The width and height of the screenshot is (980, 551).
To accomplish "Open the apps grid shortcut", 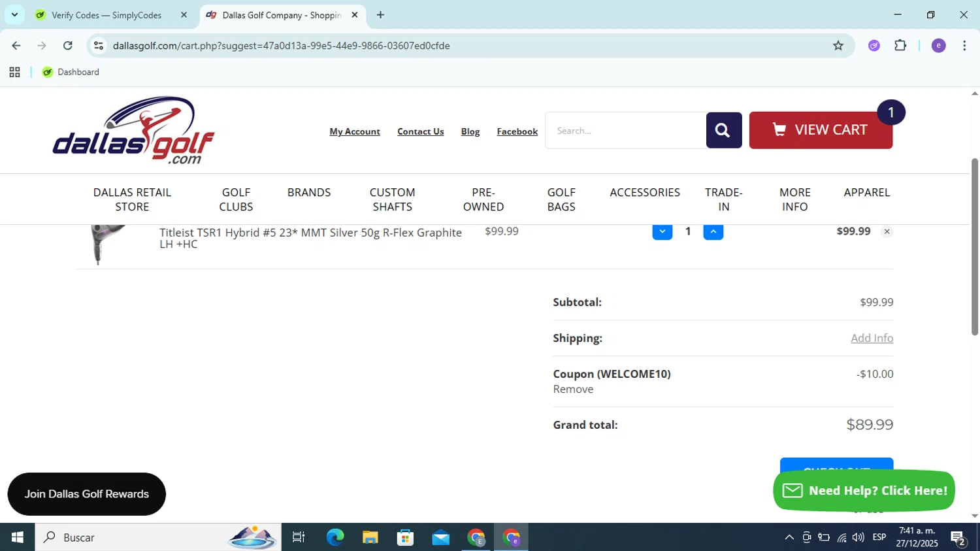I will click(x=14, y=73).
